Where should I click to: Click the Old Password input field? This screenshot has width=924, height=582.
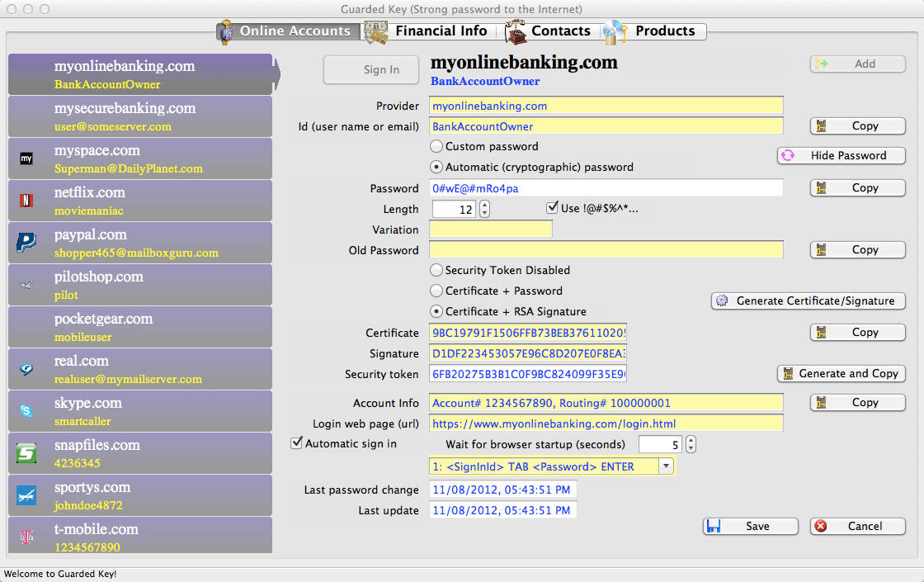pyautogui.click(x=606, y=250)
